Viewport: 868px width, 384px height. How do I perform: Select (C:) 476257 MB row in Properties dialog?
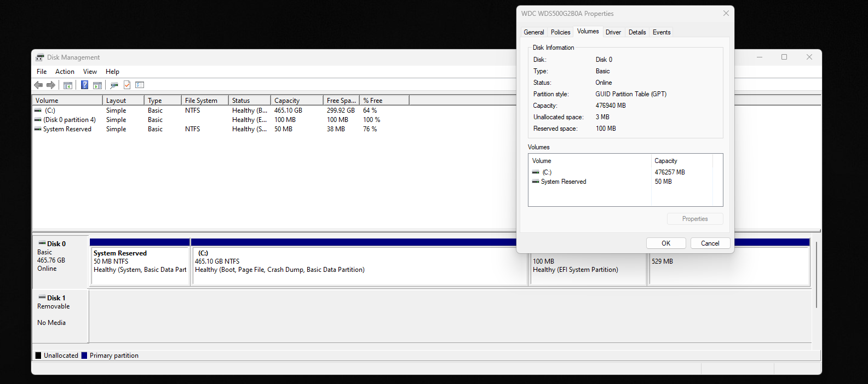(x=620, y=172)
